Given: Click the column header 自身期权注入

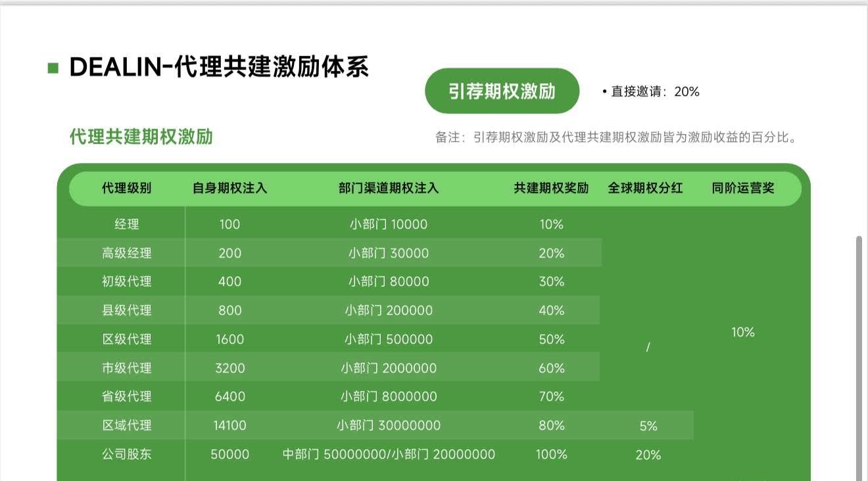Looking at the screenshot, I should tap(230, 188).
